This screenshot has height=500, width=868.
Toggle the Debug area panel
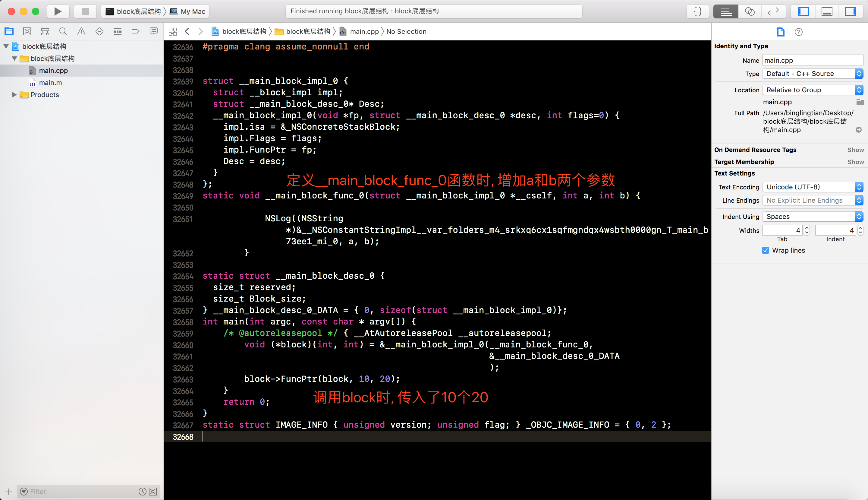point(826,11)
